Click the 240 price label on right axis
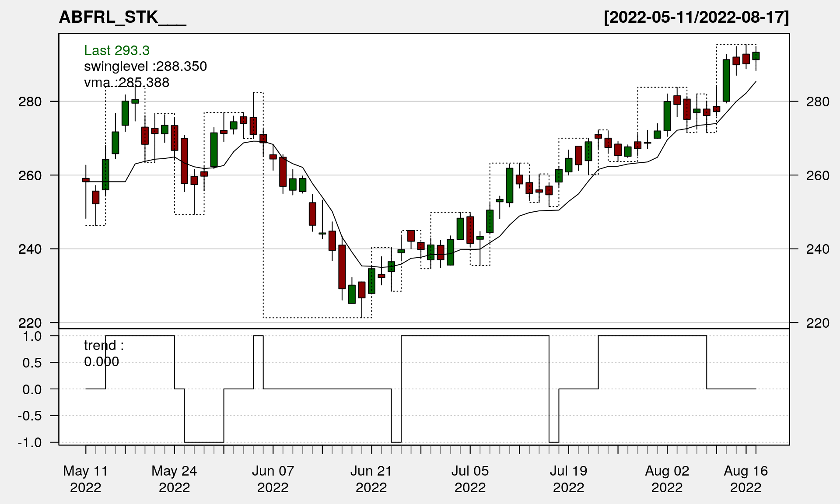840x504 pixels. click(817, 249)
